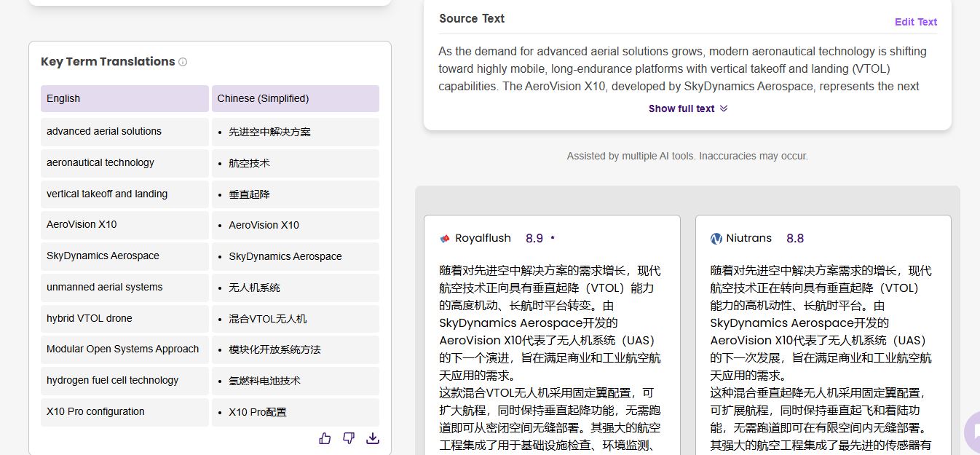Give thumbs up to key term translations

pyautogui.click(x=325, y=438)
